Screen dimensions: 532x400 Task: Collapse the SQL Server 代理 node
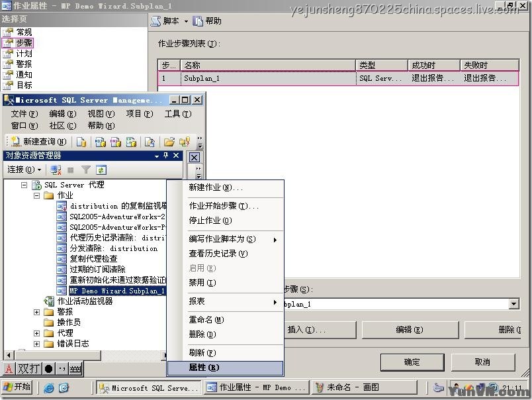24,185
